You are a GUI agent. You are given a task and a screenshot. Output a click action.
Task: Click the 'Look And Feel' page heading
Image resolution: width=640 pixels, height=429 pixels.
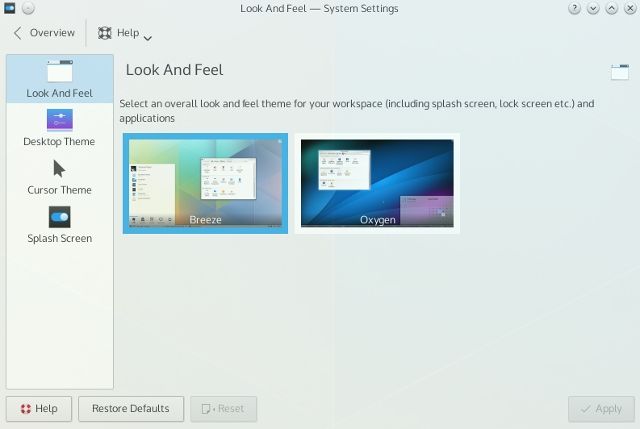tap(174, 70)
